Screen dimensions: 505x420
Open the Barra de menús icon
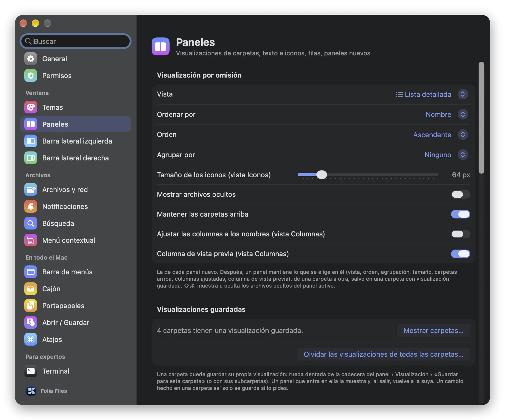[x=31, y=272]
